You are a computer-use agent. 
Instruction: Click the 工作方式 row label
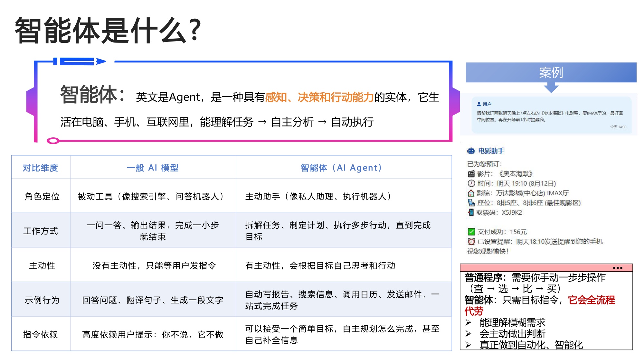(x=41, y=231)
